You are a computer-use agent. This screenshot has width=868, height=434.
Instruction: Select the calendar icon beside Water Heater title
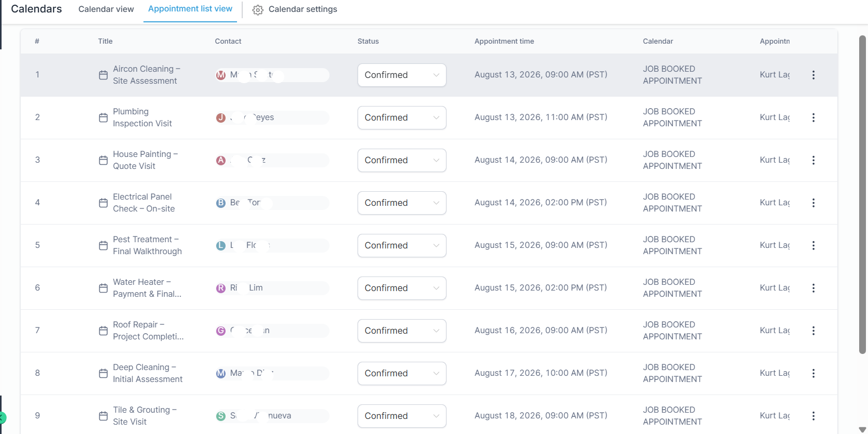[x=103, y=288]
